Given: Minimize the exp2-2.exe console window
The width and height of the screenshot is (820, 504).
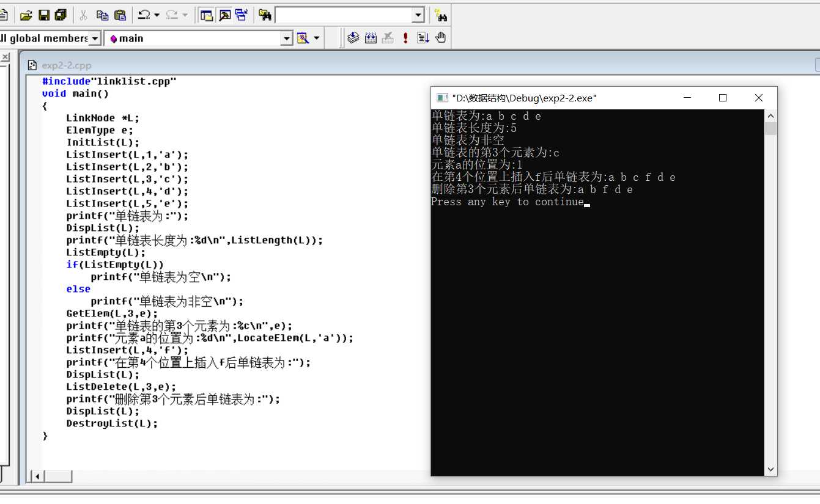Looking at the screenshot, I should coord(688,98).
